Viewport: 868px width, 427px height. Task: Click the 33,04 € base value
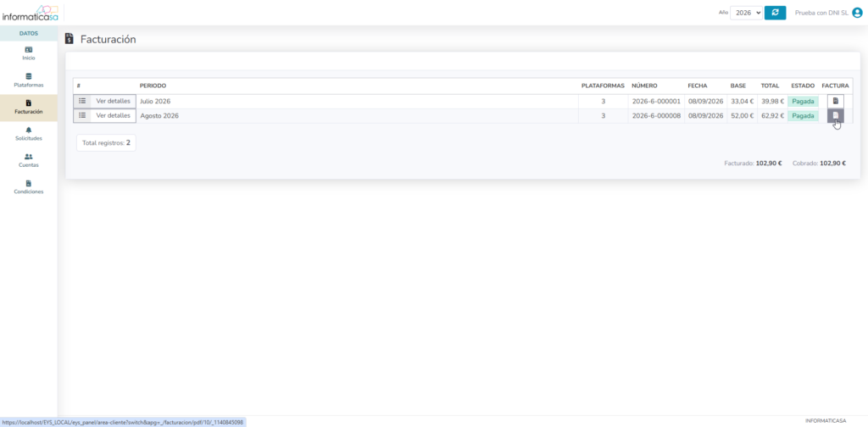743,101
